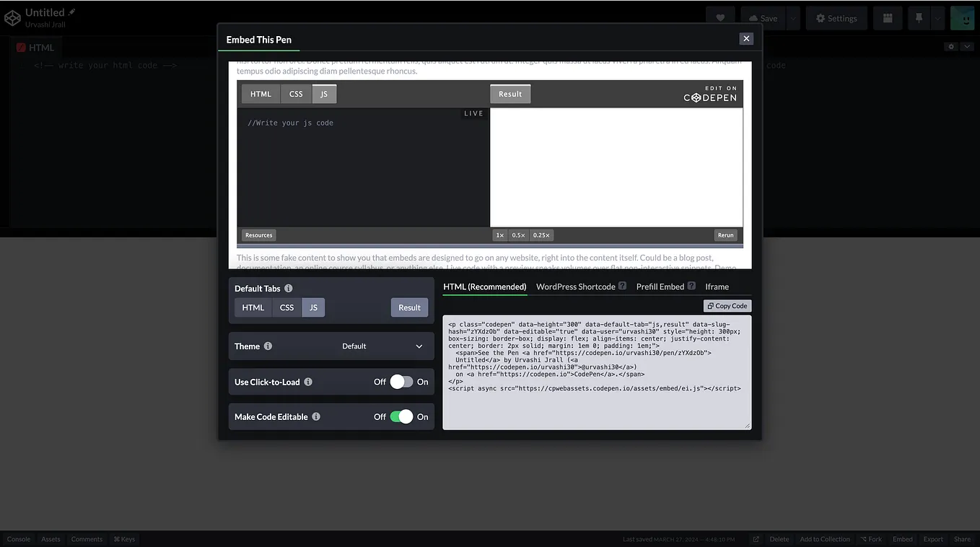Open the pin button dropdown chevron

pos(937,18)
